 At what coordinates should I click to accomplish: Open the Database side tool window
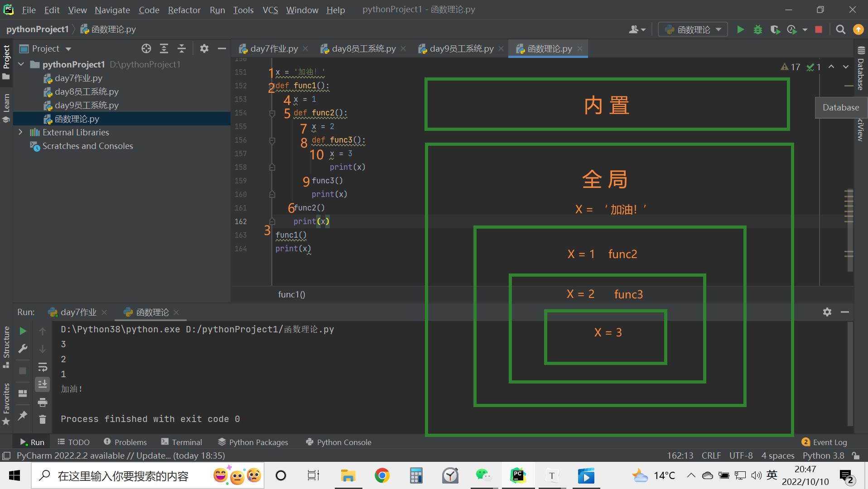tap(860, 69)
